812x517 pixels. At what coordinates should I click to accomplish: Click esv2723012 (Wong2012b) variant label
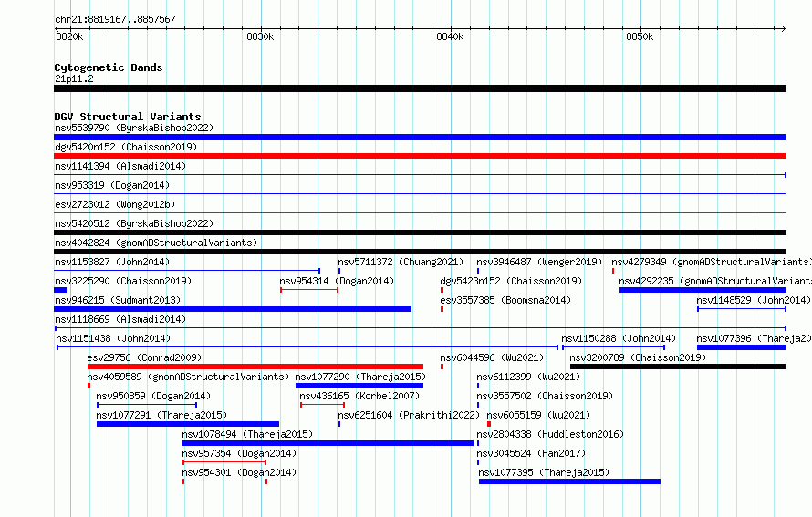coord(115,204)
